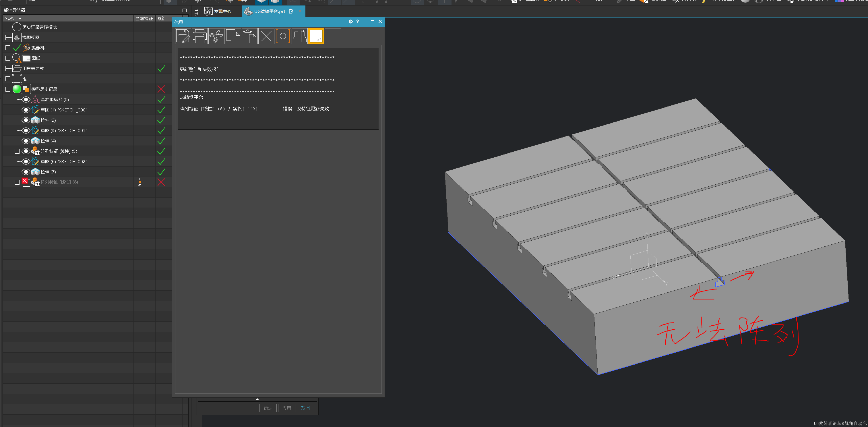This screenshot has height=427, width=868.
Task: Open info window settings gear
Action: (350, 22)
